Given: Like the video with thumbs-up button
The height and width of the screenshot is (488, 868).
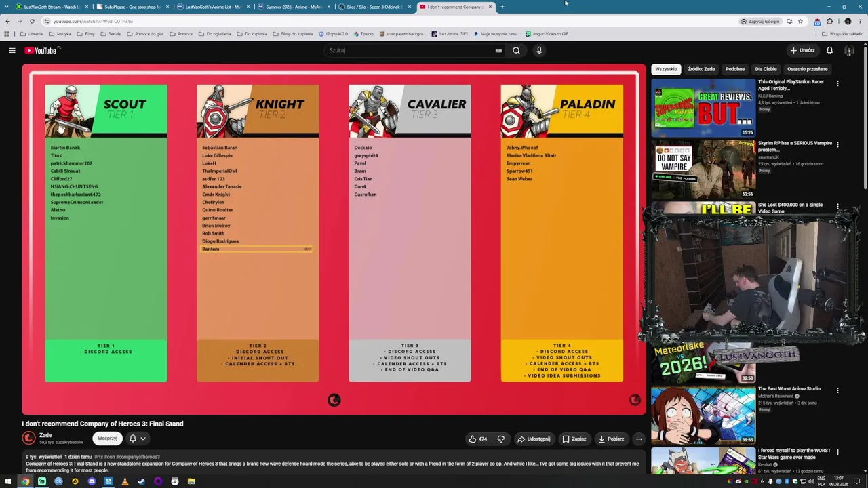Looking at the screenshot, I should (477, 439).
